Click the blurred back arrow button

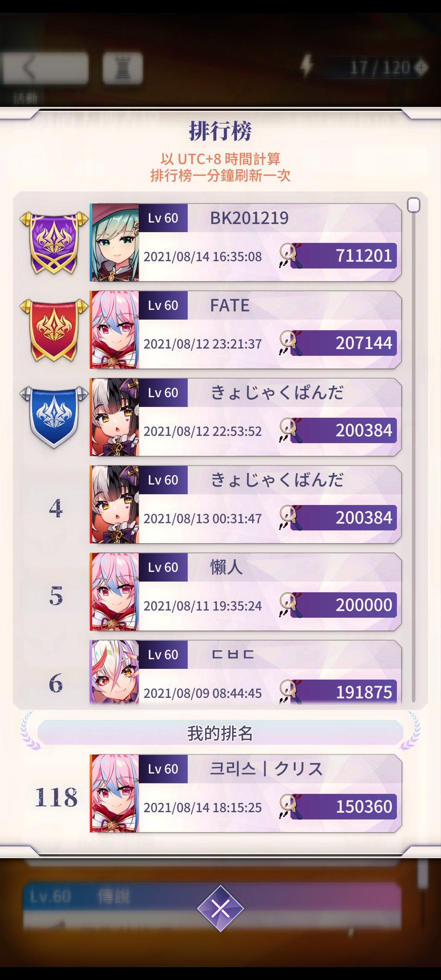click(x=45, y=68)
